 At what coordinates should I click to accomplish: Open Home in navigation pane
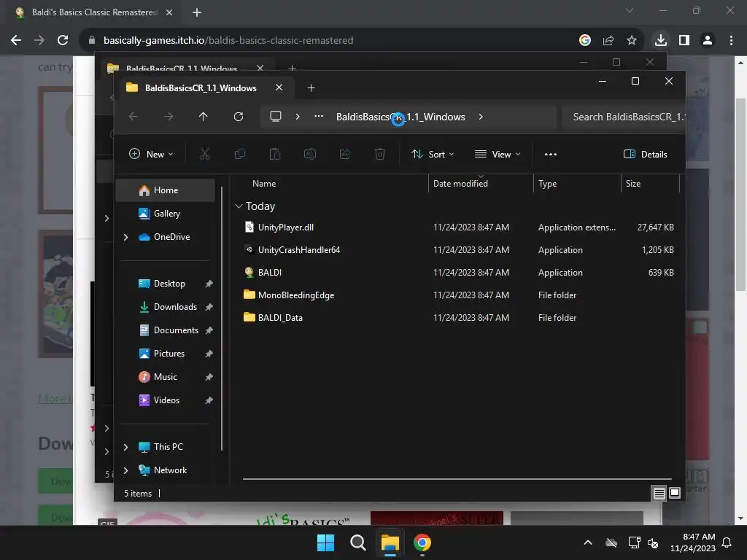coord(166,190)
